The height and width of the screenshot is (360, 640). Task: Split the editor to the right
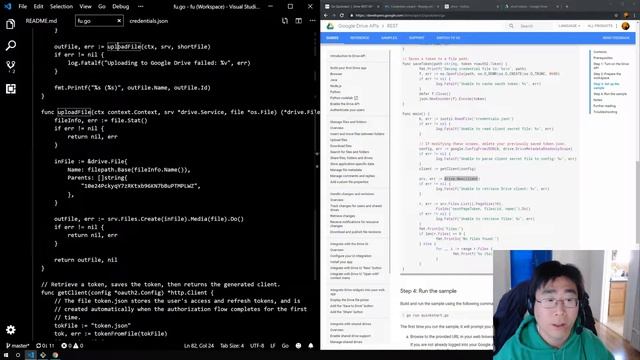point(299,21)
